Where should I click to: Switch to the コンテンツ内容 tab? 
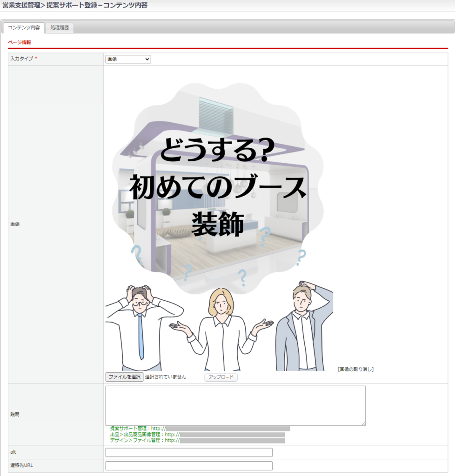[x=24, y=28]
